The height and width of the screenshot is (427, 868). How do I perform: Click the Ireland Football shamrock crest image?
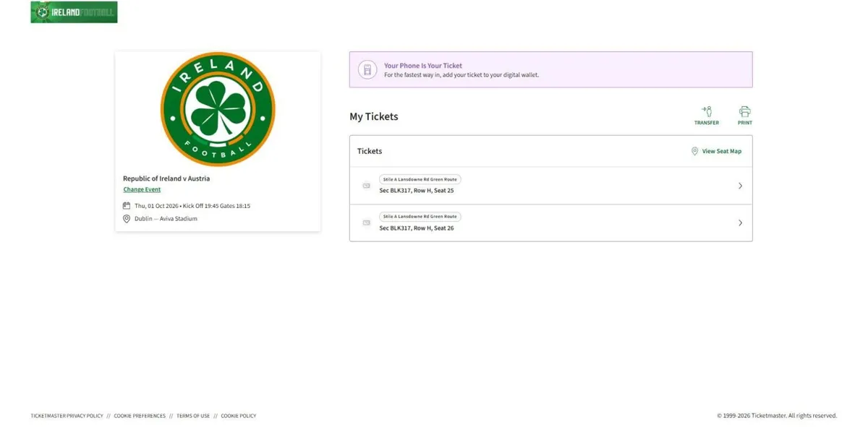(218, 110)
